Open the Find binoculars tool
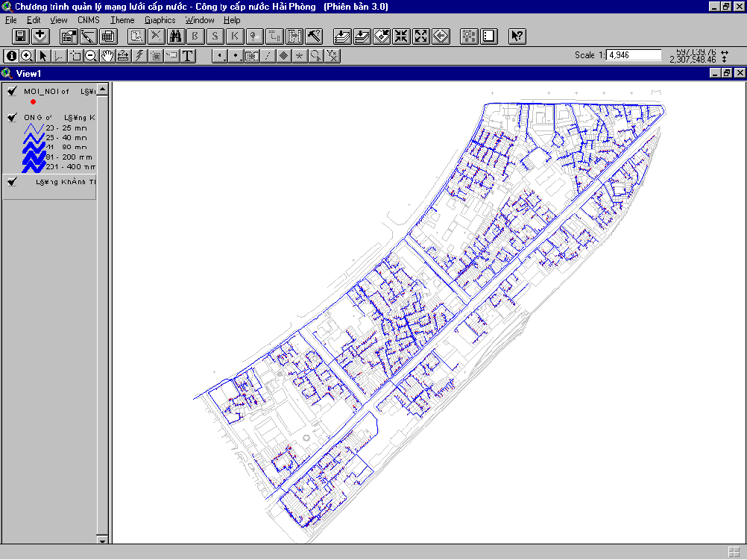The width and height of the screenshot is (747, 560). [176, 36]
